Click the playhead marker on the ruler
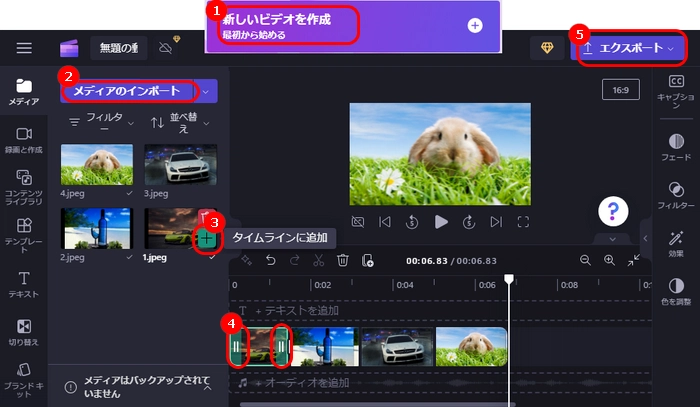 [x=508, y=279]
